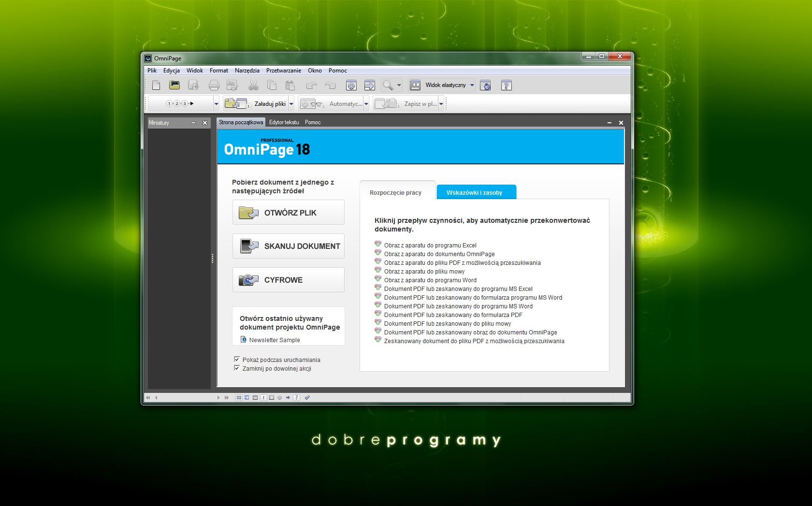Open the Okno menu
The image size is (812, 506).
coord(315,71)
